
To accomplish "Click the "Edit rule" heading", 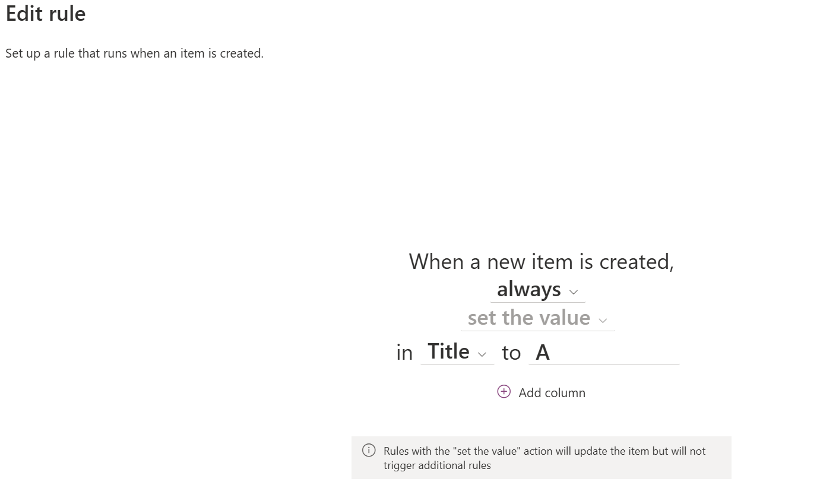I will (46, 14).
